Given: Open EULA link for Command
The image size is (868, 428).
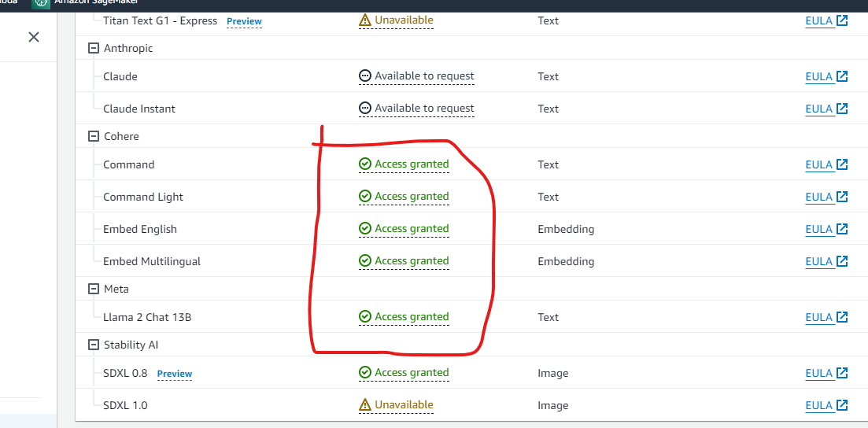Looking at the screenshot, I should pos(826,164).
